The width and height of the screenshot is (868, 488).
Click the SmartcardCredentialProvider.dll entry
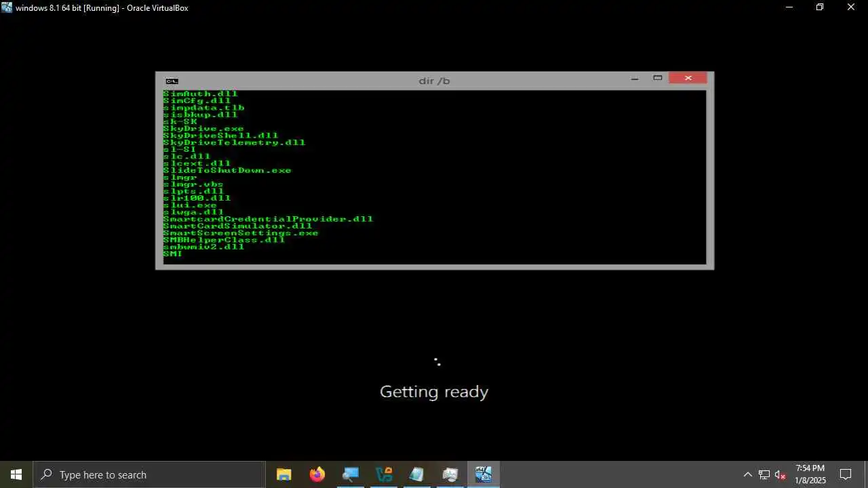268,219
